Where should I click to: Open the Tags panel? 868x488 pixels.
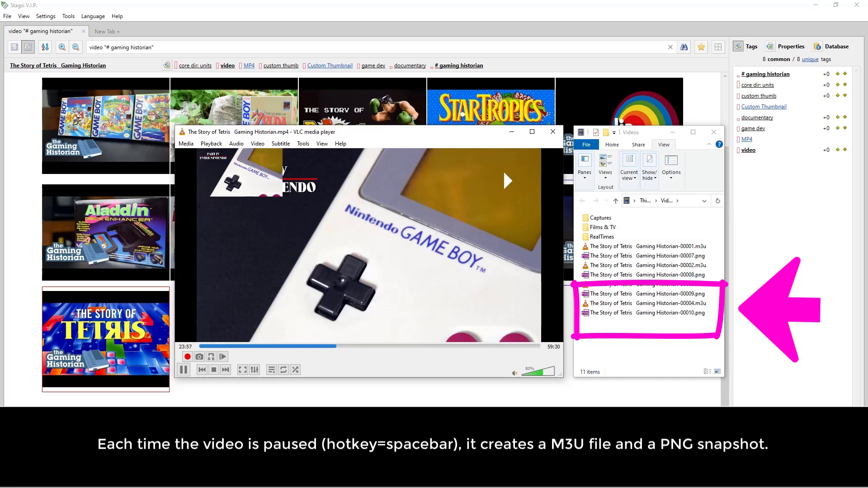pyautogui.click(x=745, y=46)
